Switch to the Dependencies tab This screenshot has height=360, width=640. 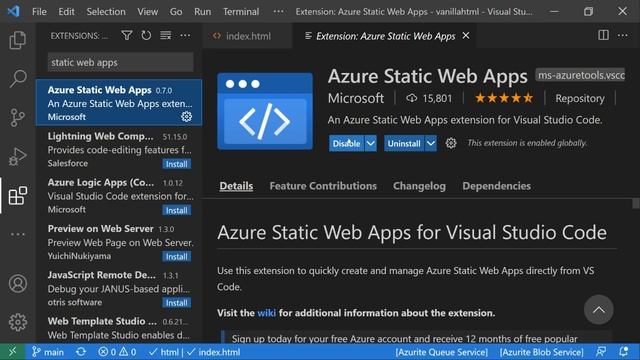496,186
